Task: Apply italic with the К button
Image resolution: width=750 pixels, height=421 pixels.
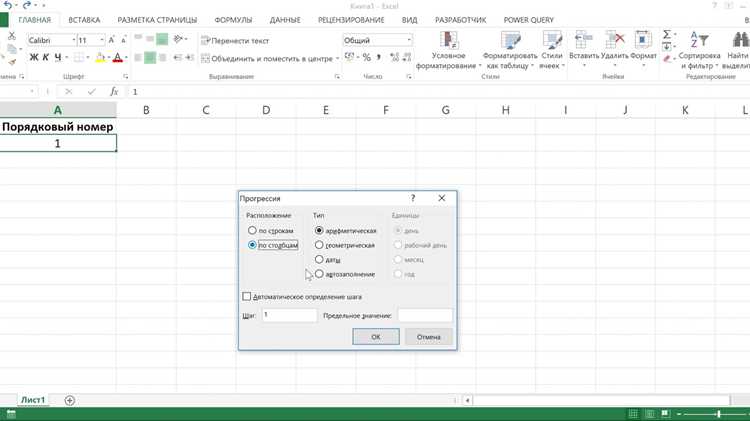Action: coord(46,57)
